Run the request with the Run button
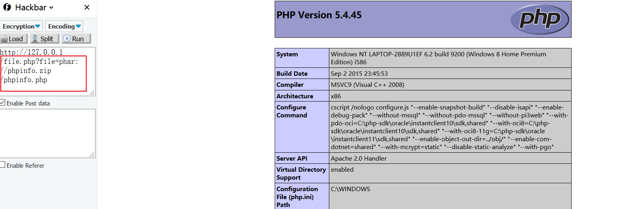644x209 pixels. [x=76, y=38]
